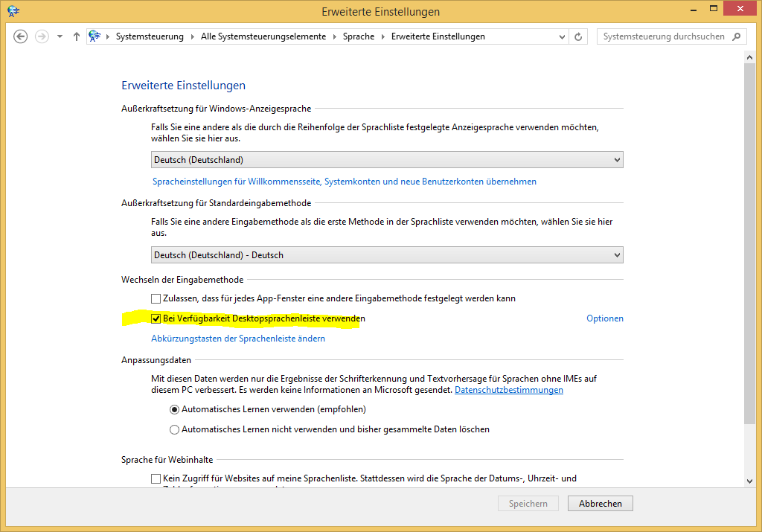The width and height of the screenshot is (762, 532).
Task: Click the Forward navigation arrow
Action: 42,36
